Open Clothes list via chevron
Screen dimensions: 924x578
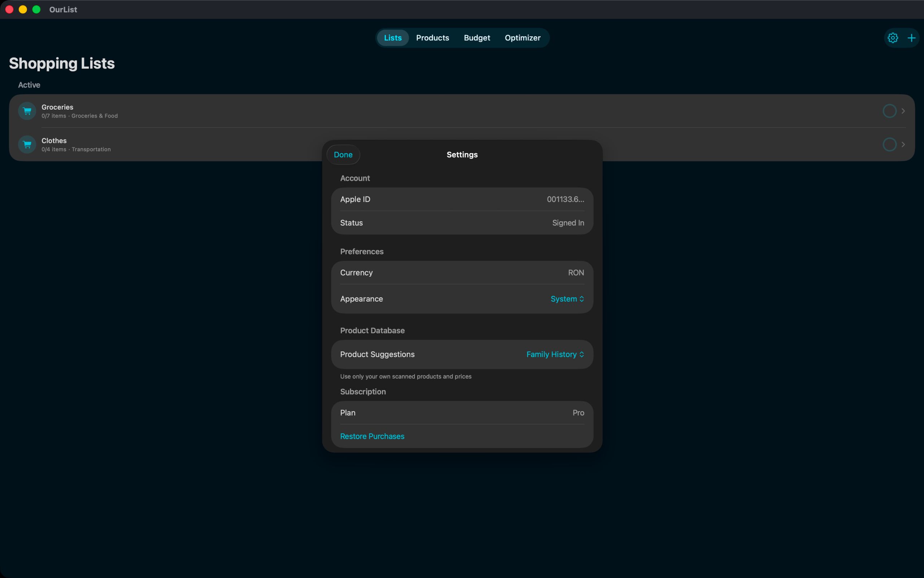[903, 144]
